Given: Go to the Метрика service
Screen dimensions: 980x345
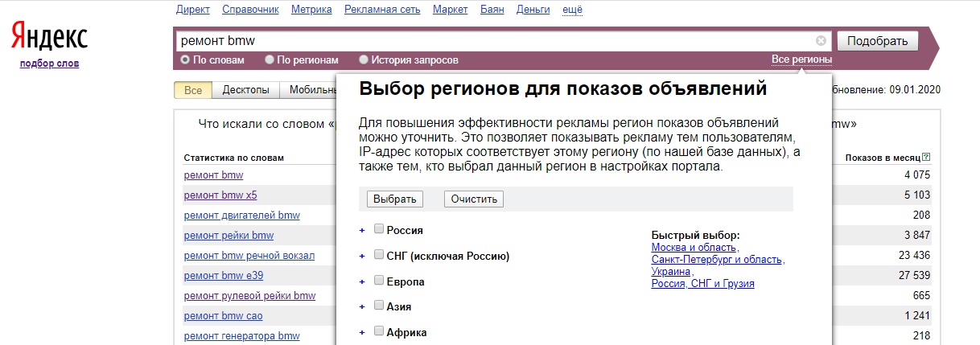Looking at the screenshot, I should point(311,10).
